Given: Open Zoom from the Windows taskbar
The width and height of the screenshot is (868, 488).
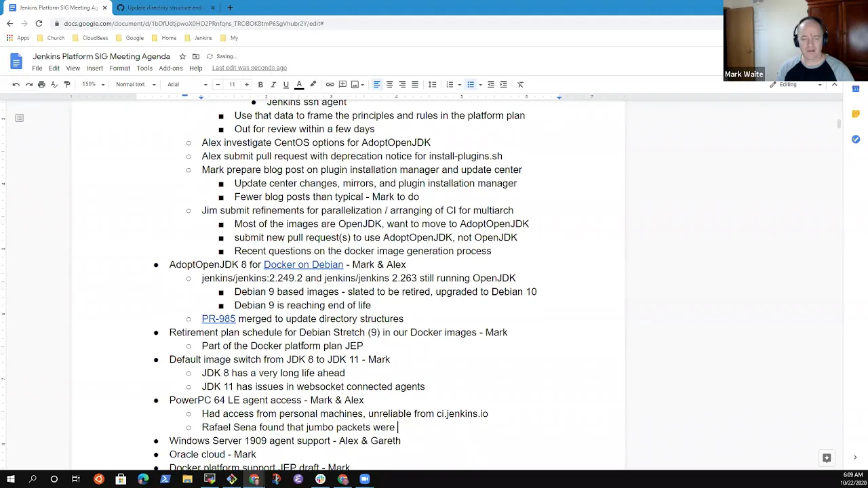Looking at the screenshot, I should coord(365,479).
